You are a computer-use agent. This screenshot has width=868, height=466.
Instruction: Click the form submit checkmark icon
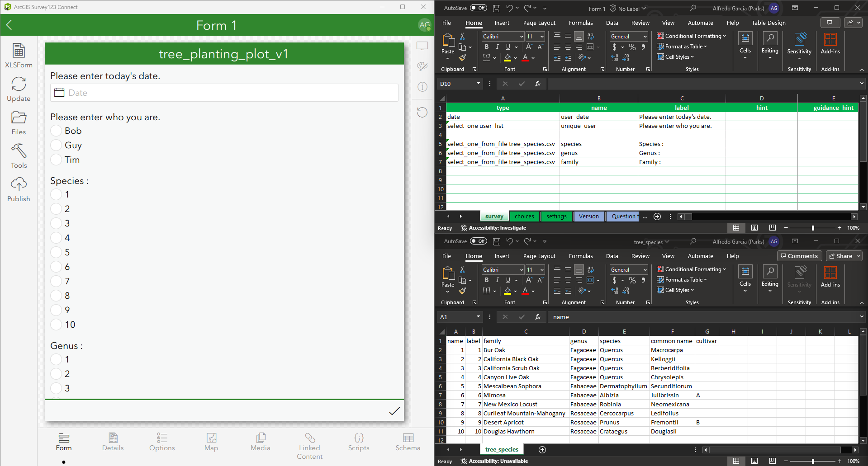click(x=394, y=411)
